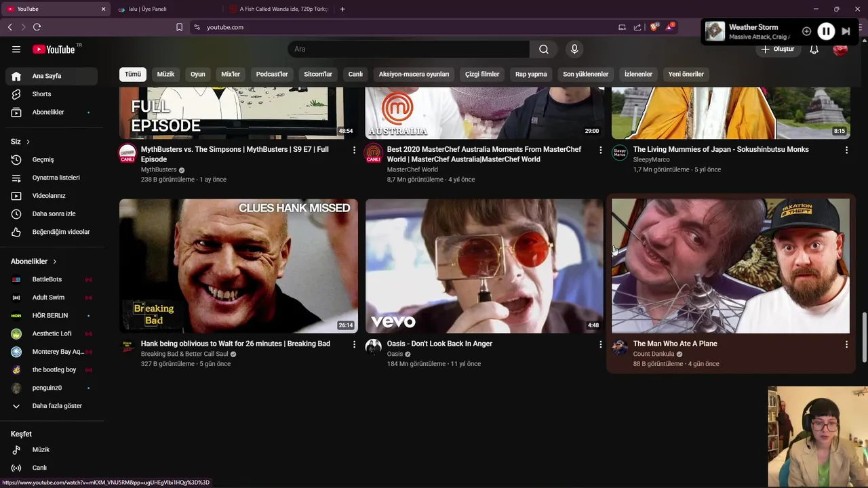868x488 pixels.
Task: Open Oynatma listeleri in sidebar
Action: 51,178
